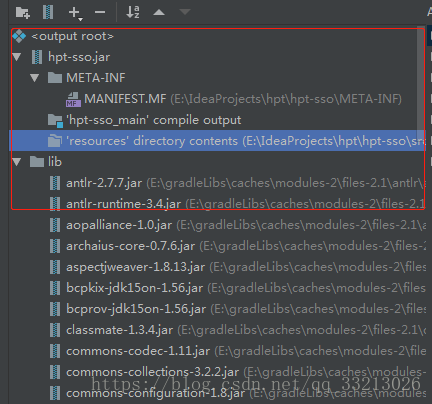
Task: Click the Move Up arrow icon
Action: [x=159, y=12]
